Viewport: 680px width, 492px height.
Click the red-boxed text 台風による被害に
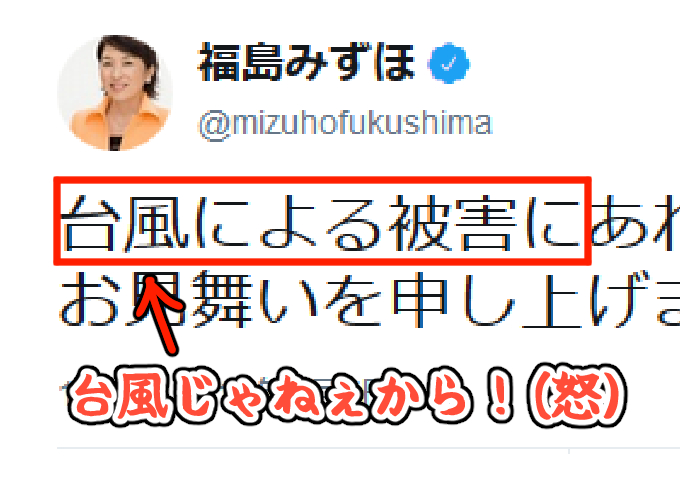pyautogui.click(x=322, y=221)
